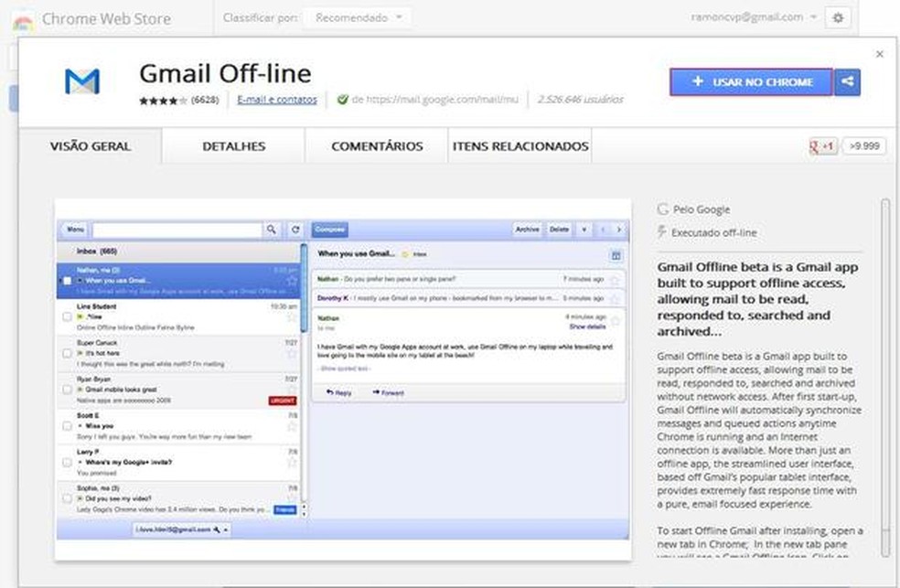Switch to the VISÃO GERAL tab
Image resolution: width=900 pixels, height=588 pixels.
(x=91, y=146)
